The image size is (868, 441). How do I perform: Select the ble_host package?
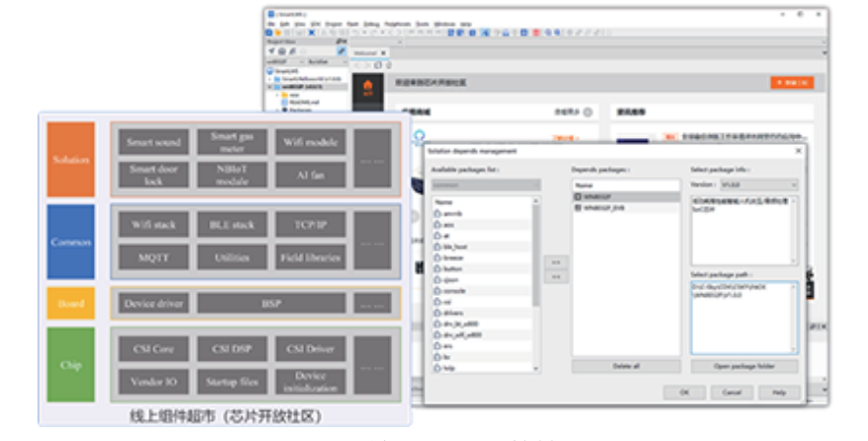coord(481,247)
